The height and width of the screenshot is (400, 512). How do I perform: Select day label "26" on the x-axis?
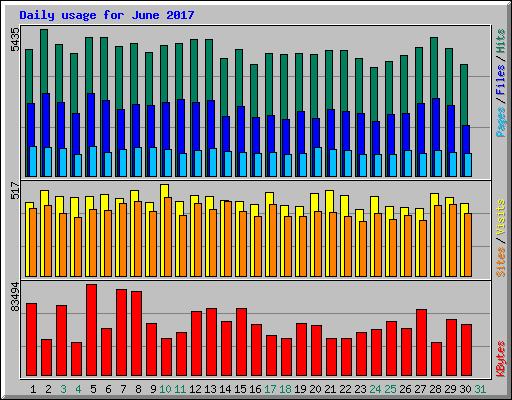pyautogui.click(x=405, y=389)
